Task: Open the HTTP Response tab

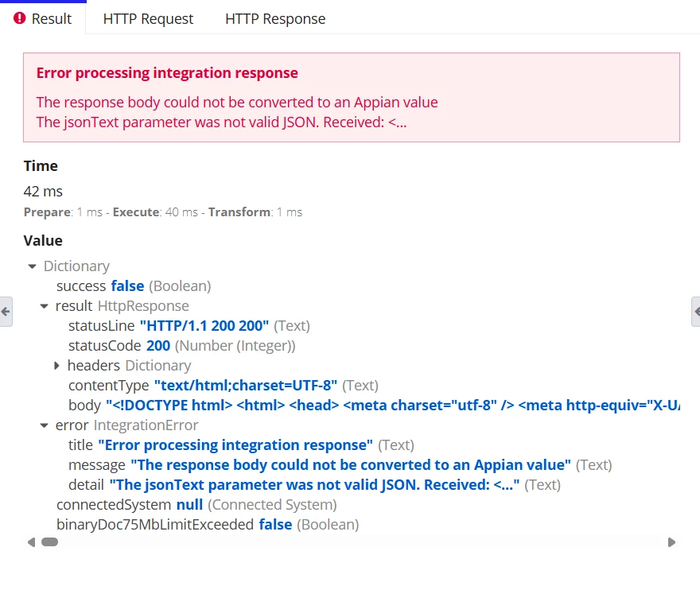Action: pos(275,19)
